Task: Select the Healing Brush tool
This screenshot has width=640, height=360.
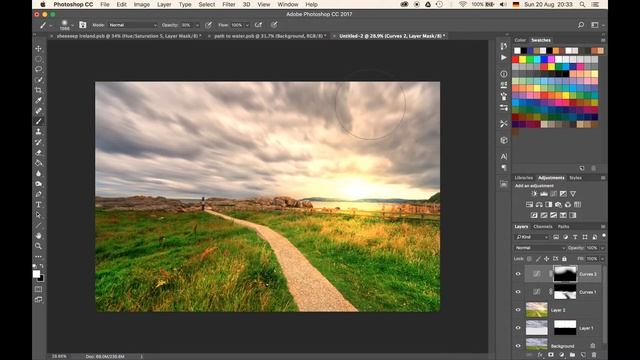Action: 38,111
